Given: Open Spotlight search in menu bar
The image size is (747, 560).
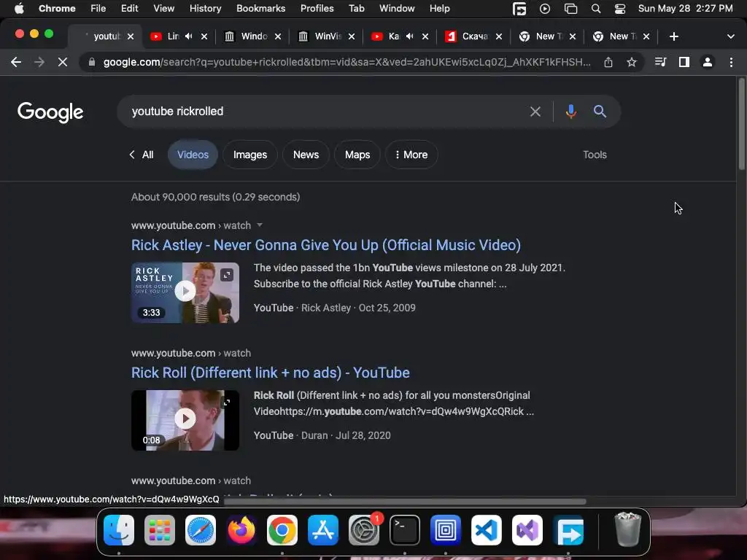Looking at the screenshot, I should (596, 9).
